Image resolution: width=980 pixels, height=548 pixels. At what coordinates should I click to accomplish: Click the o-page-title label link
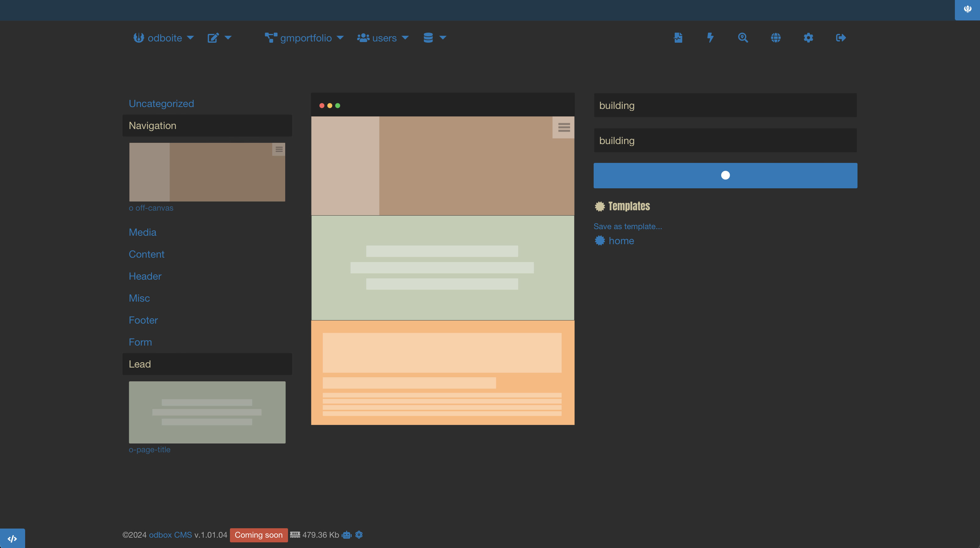(150, 449)
